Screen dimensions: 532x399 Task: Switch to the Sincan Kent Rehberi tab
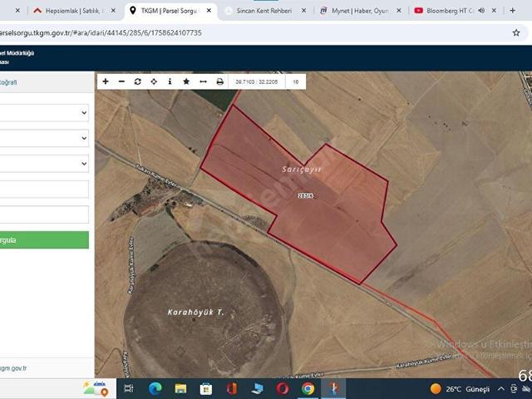(264, 11)
